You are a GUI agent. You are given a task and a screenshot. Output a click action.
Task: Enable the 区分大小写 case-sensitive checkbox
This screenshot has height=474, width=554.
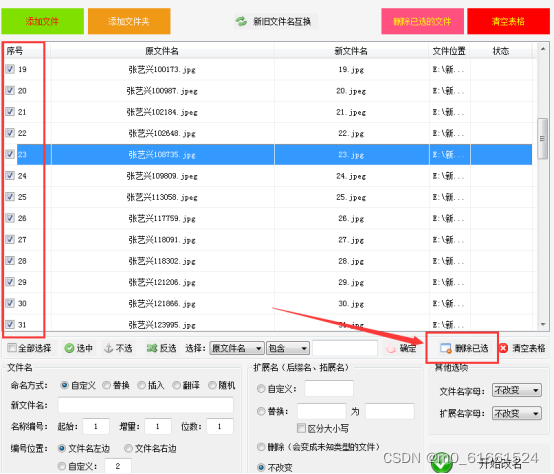[x=301, y=428]
